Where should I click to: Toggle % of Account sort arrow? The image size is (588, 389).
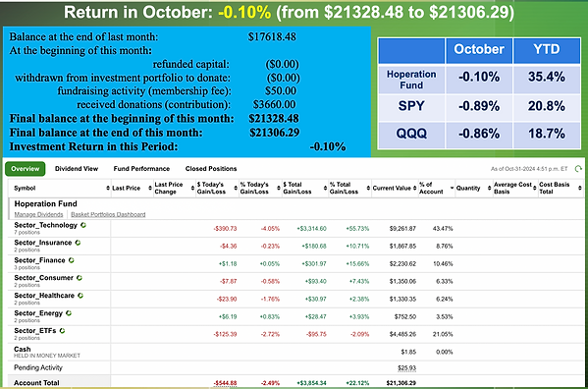pos(452,188)
